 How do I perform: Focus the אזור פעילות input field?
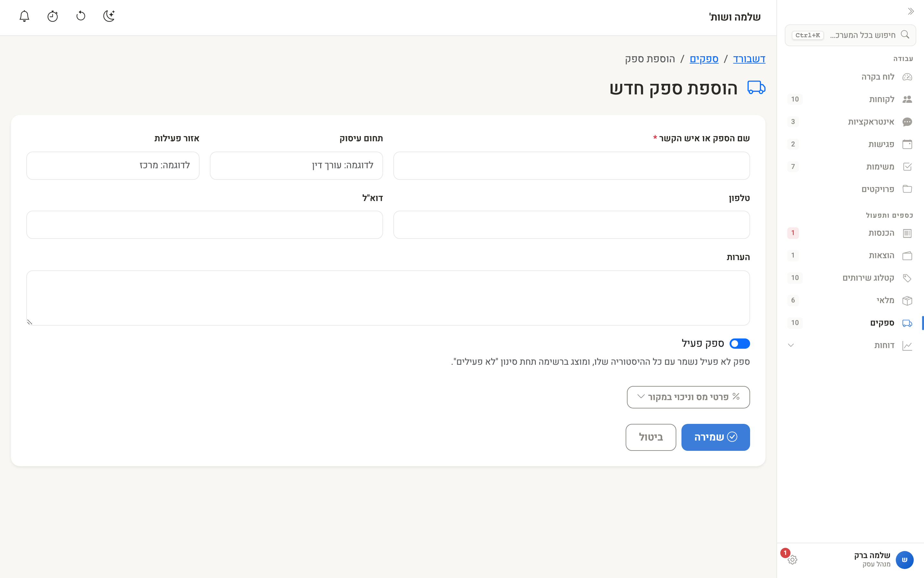[113, 165]
